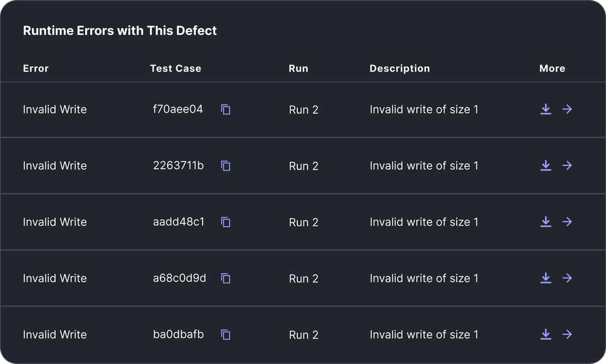The height and width of the screenshot is (364, 606).
Task: Download the 2263711b error report
Action: click(546, 165)
